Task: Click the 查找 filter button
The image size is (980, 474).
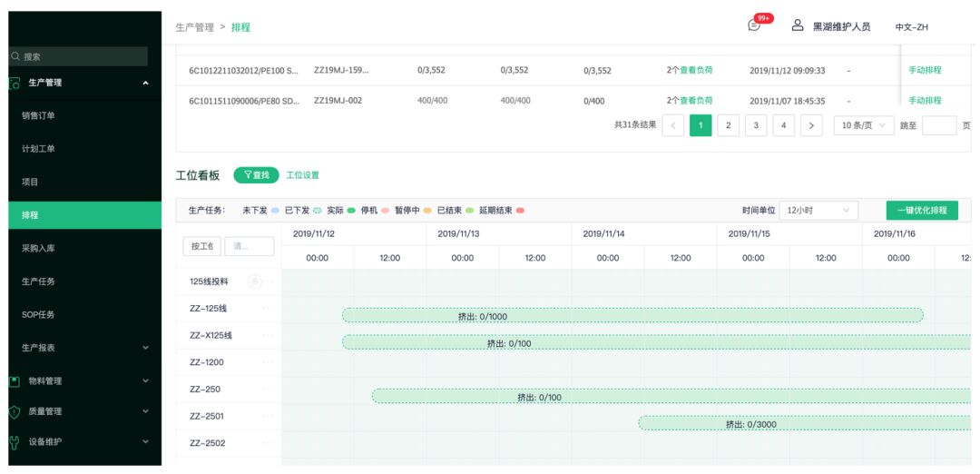Action: [256, 175]
